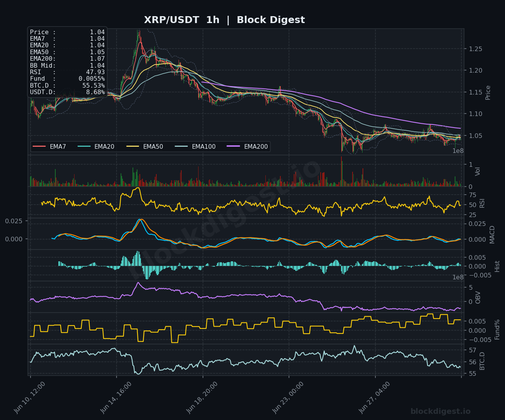Select the Fund 0.0055% row in the info box
This screenshot has width=505, height=420.
(67, 79)
